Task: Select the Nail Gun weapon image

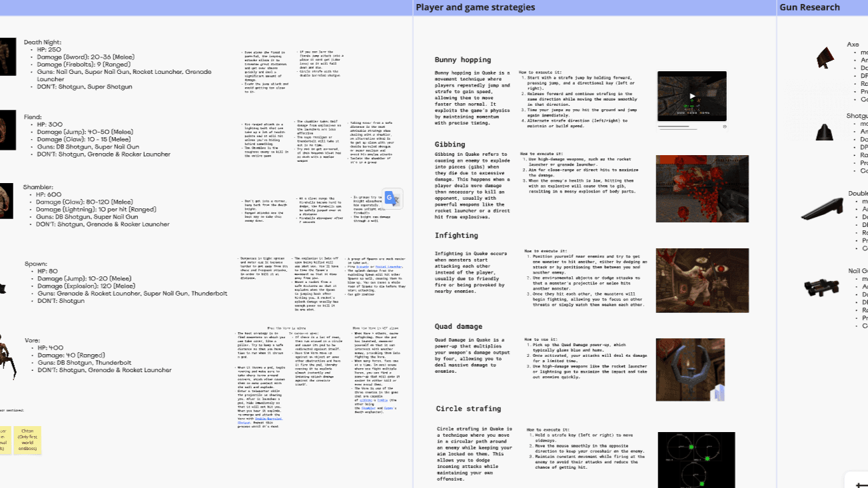Action: click(x=821, y=288)
